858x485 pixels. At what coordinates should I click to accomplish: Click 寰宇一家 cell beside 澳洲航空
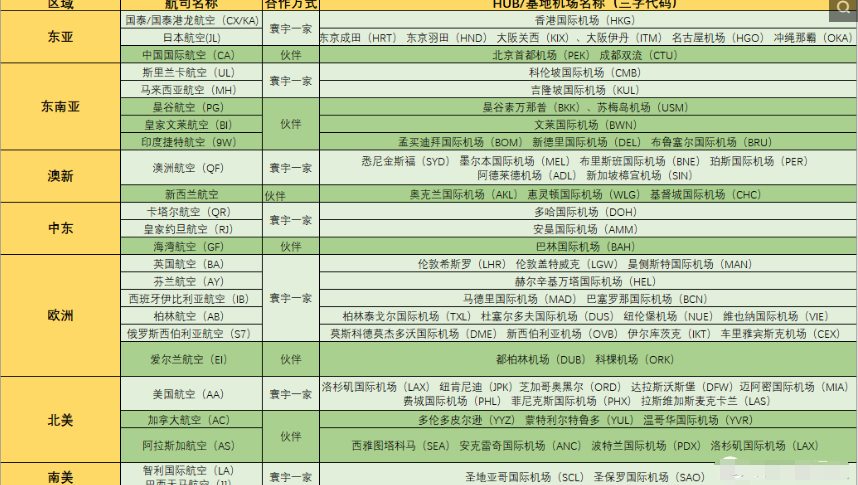point(291,168)
